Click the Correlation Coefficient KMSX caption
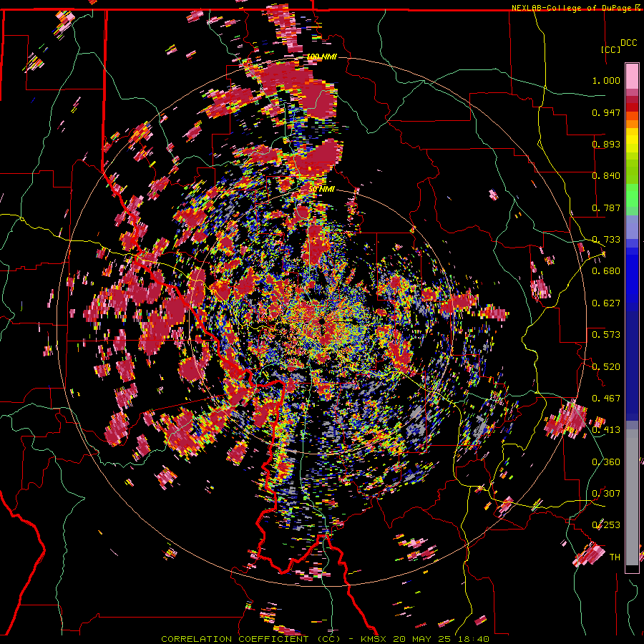This screenshot has height=644, width=644. 325,639
